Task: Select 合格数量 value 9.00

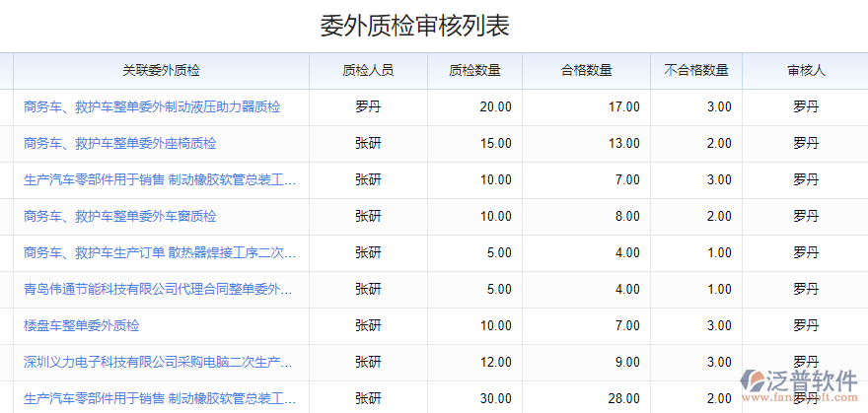Action: 627,362
